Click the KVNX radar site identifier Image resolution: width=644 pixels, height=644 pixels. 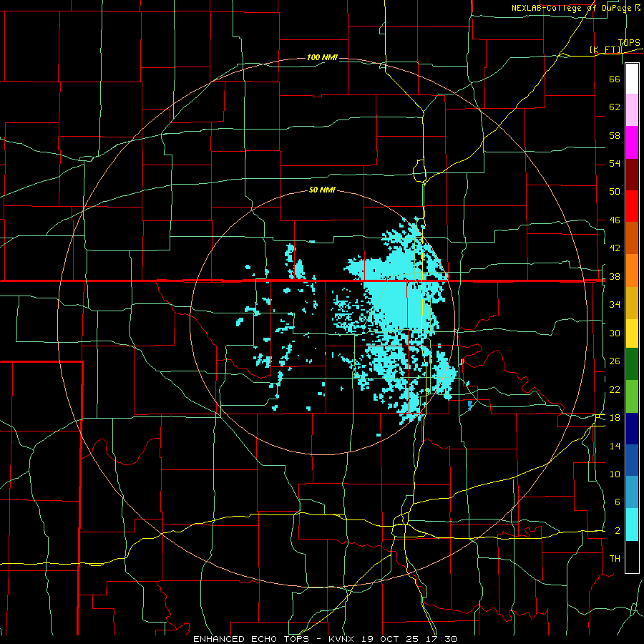point(343,639)
